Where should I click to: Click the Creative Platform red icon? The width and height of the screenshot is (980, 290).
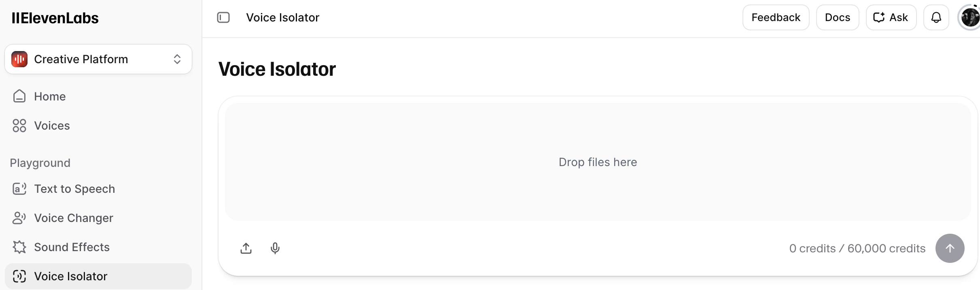point(19,59)
